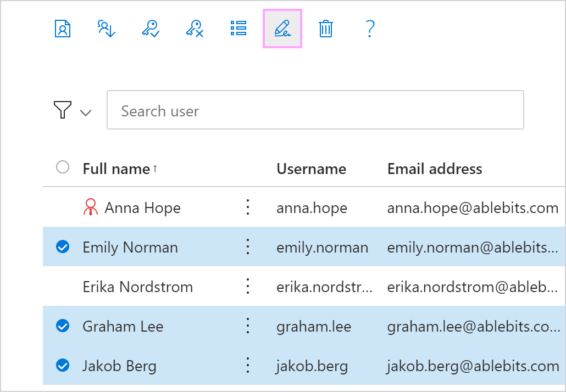
Task: Click the trash delete icon
Action: pos(326,29)
